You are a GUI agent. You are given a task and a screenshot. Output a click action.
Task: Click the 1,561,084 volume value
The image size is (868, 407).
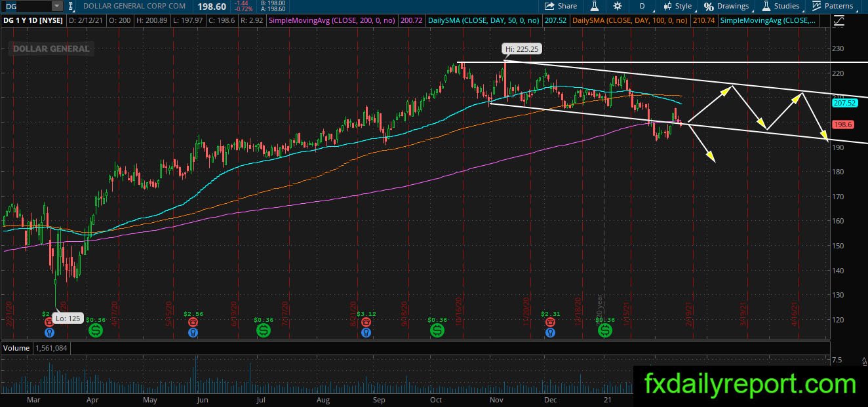(52, 348)
